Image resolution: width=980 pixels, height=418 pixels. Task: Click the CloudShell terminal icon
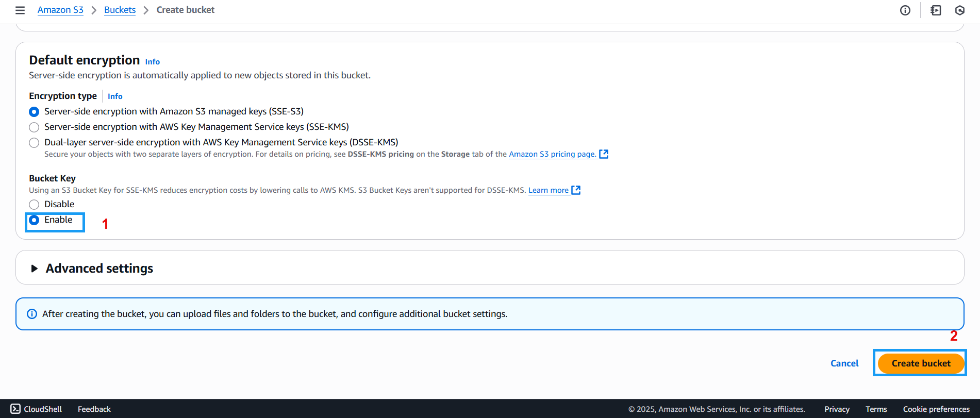click(15, 409)
